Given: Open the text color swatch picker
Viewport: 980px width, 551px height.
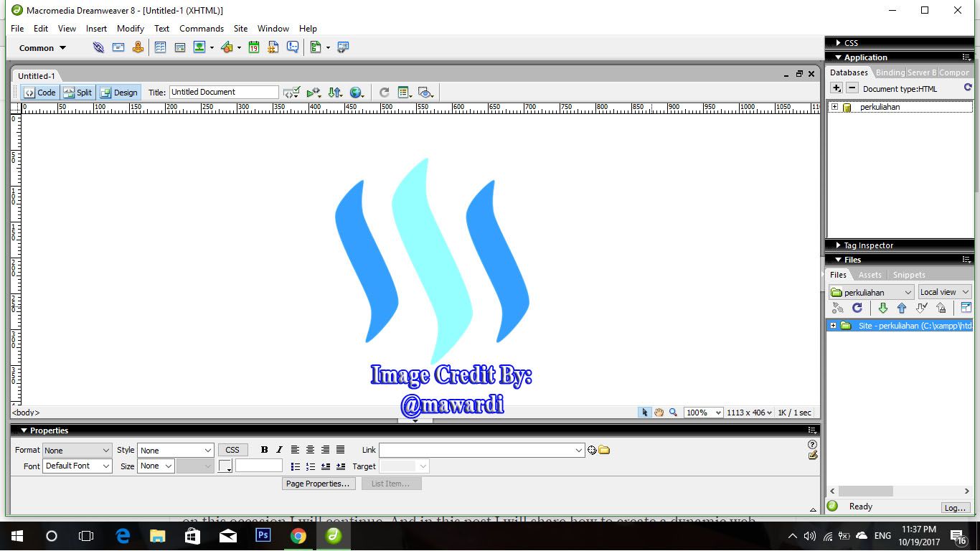Looking at the screenshot, I should pos(225,466).
